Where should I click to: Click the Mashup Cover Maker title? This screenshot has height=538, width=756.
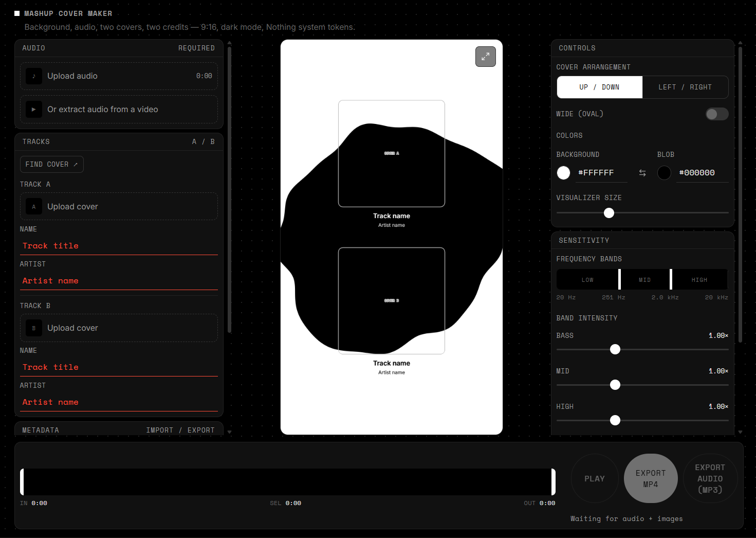point(68,14)
